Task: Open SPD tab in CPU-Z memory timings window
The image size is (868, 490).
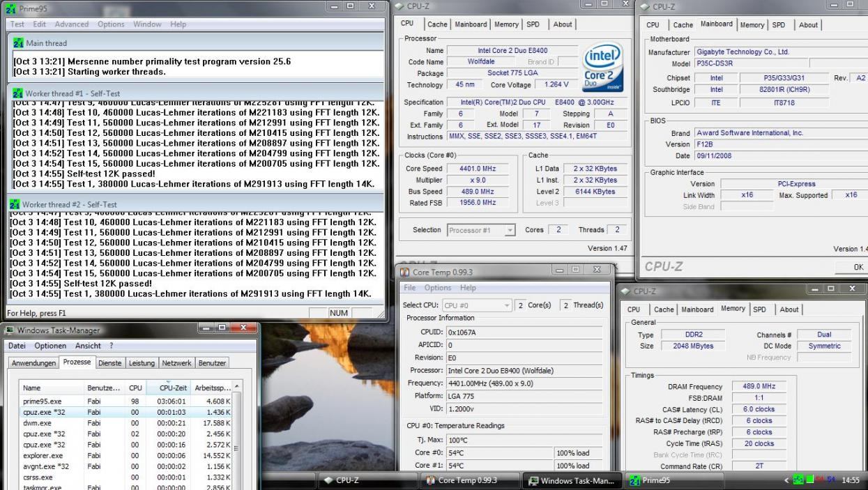Action: coord(759,309)
